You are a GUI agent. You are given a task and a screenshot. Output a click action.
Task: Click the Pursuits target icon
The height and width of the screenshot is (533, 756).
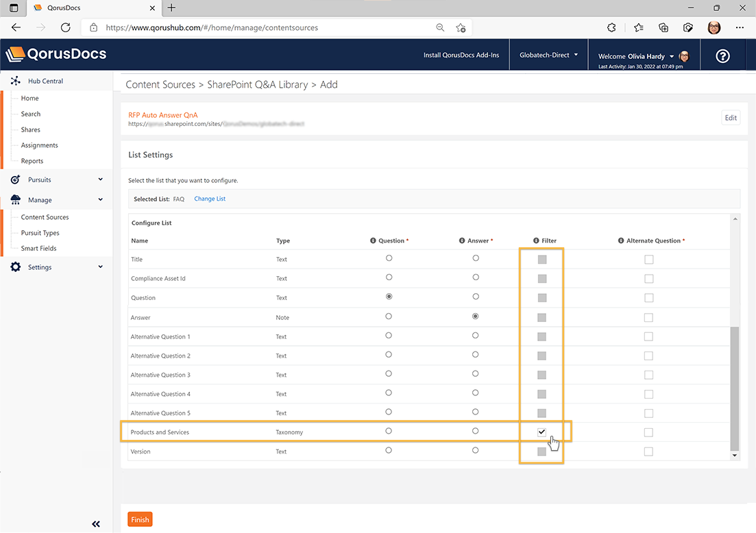[x=16, y=179]
